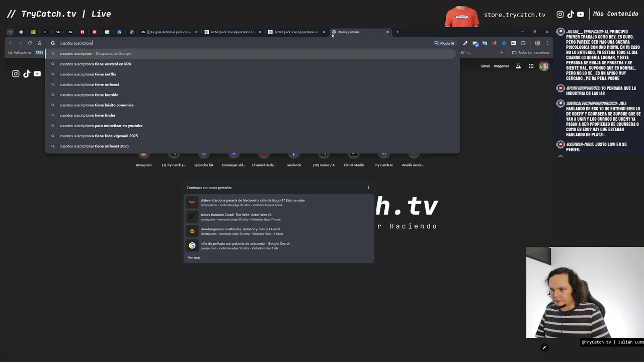The width and height of the screenshot is (644, 362).
Task: Expand list with Ver más
Action: coord(194,257)
